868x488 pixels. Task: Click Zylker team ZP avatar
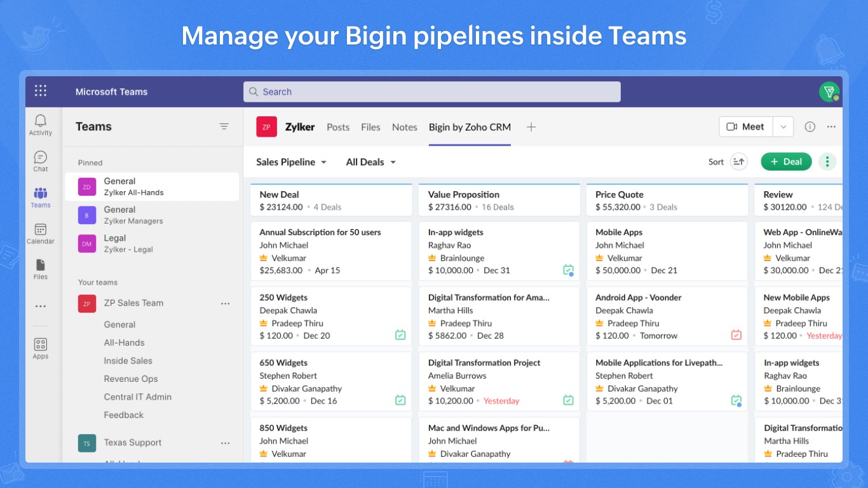(x=266, y=127)
